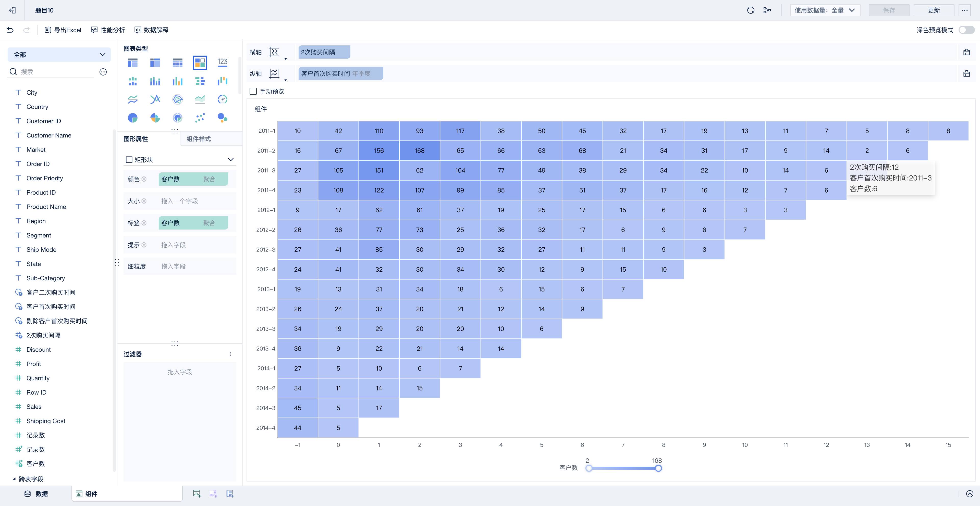The width and height of the screenshot is (980, 506).
Task: Toggle dark preview mode switch
Action: click(966, 30)
